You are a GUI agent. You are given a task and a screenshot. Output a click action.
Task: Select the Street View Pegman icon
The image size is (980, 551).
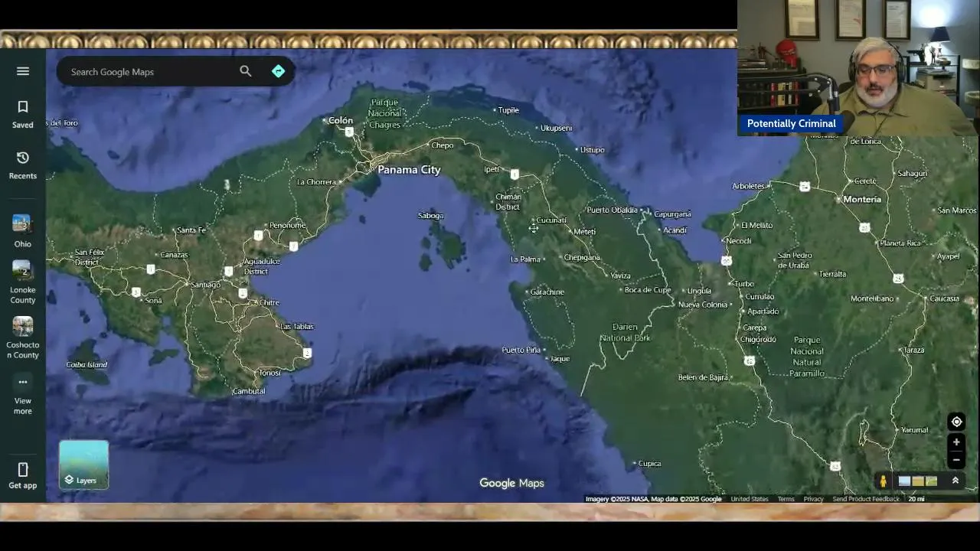tap(884, 481)
